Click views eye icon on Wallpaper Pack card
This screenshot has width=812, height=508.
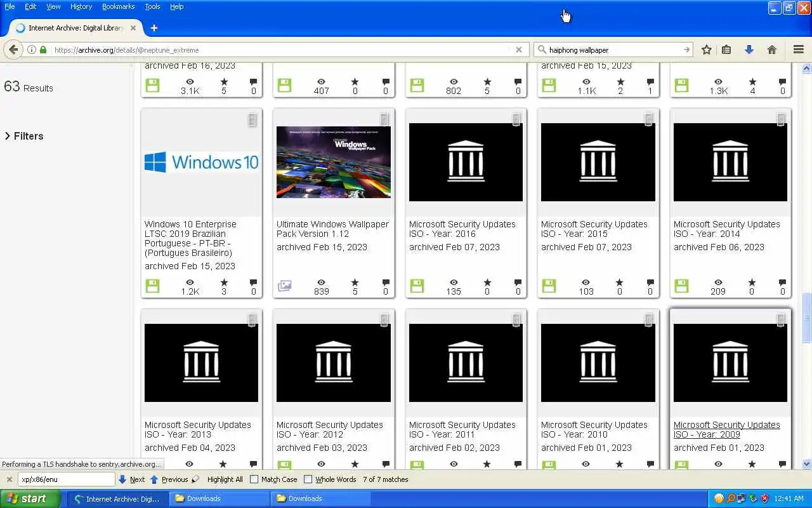point(322,283)
